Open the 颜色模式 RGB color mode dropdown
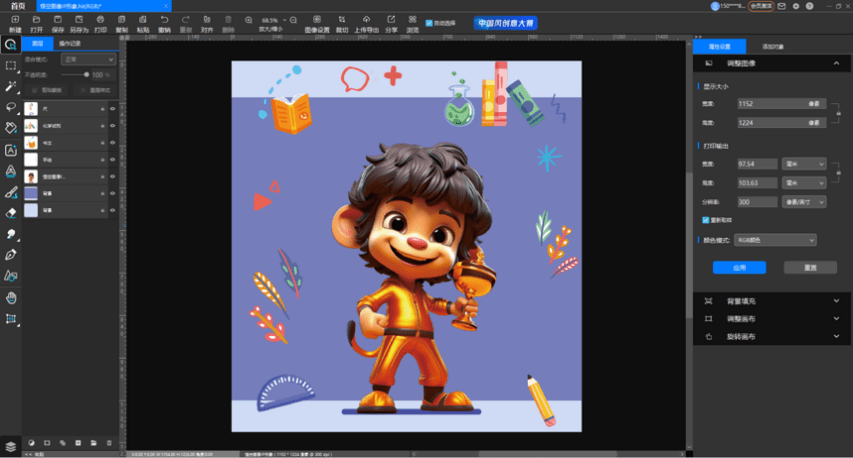The height and width of the screenshot is (458, 853). click(776, 240)
